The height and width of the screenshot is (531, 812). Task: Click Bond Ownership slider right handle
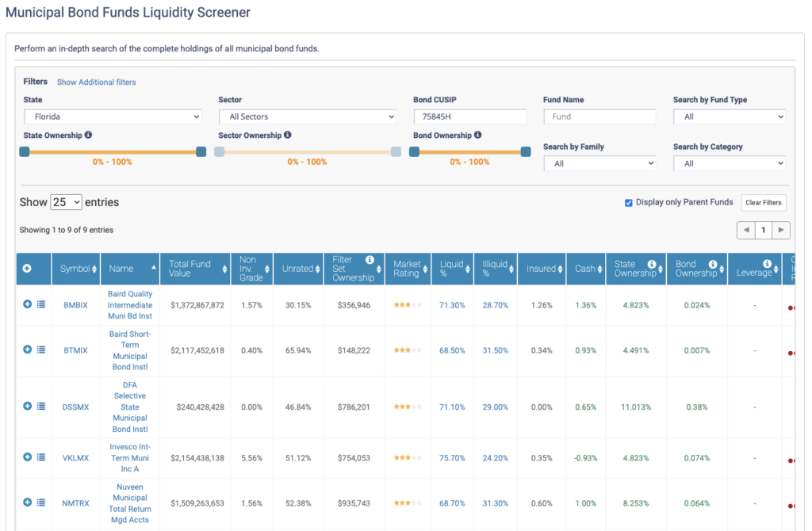pos(526,151)
